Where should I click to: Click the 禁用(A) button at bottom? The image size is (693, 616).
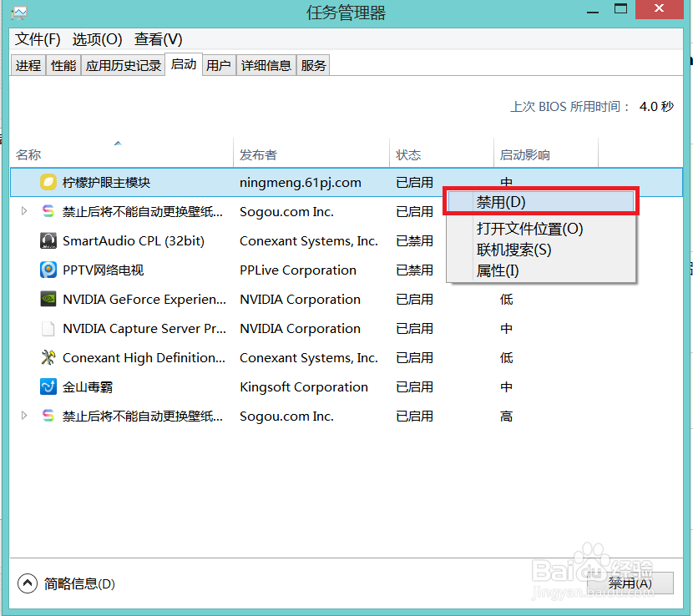click(x=630, y=583)
